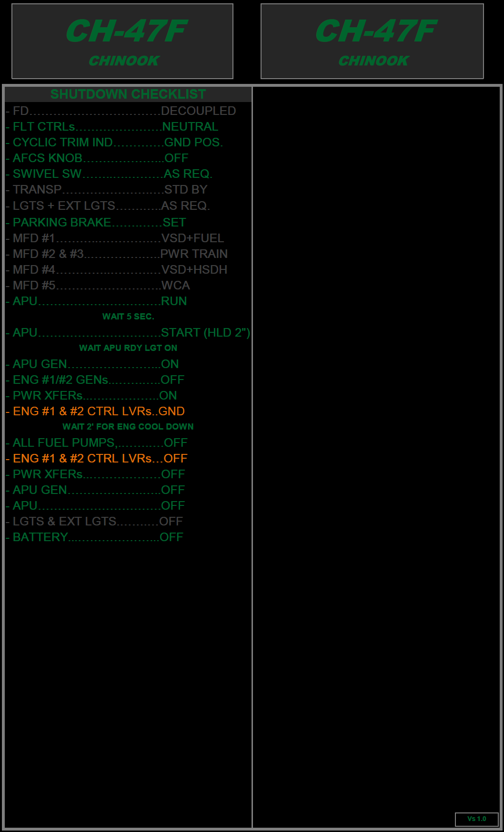
Task: Click PARKING BRAKE SET item
Action: click(x=96, y=222)
